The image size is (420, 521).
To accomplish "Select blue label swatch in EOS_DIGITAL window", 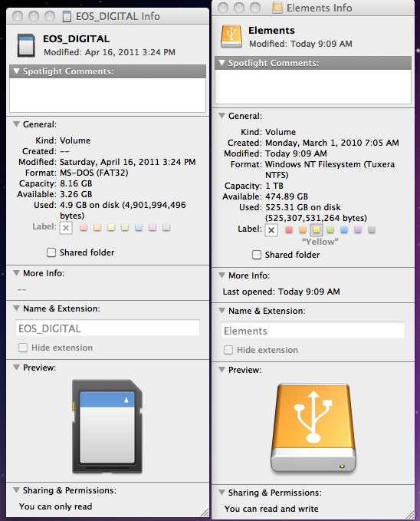I will [x=139, y=228].
